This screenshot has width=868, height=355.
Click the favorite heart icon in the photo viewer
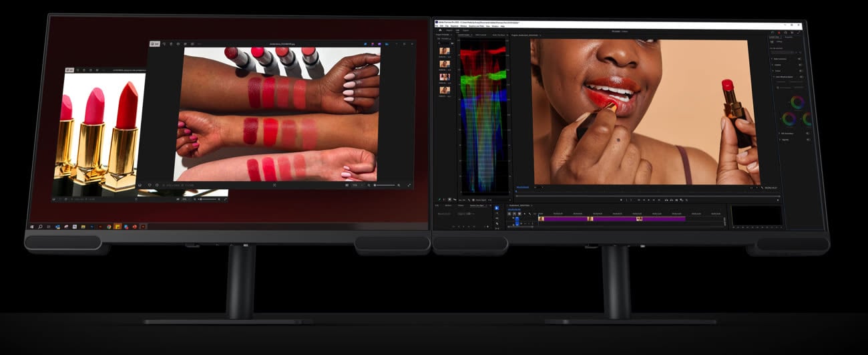pyautogui.click(x=150, y=185)
